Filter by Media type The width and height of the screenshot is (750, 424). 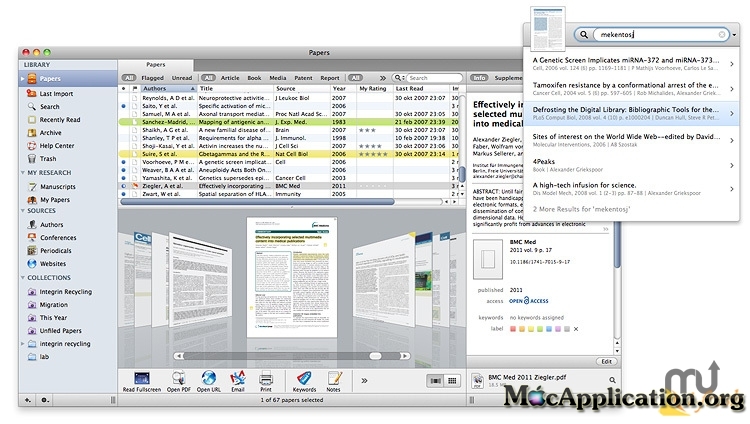point(277,78)
